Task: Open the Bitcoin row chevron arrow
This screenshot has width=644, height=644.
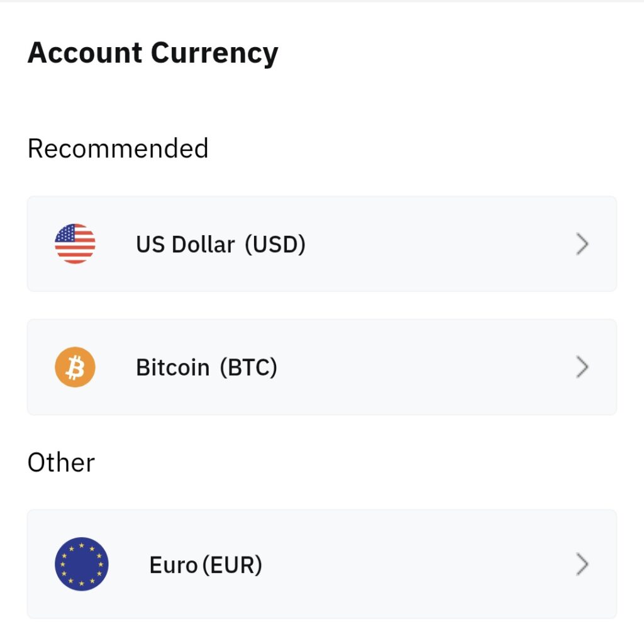Action: click(x=582, y=367)
